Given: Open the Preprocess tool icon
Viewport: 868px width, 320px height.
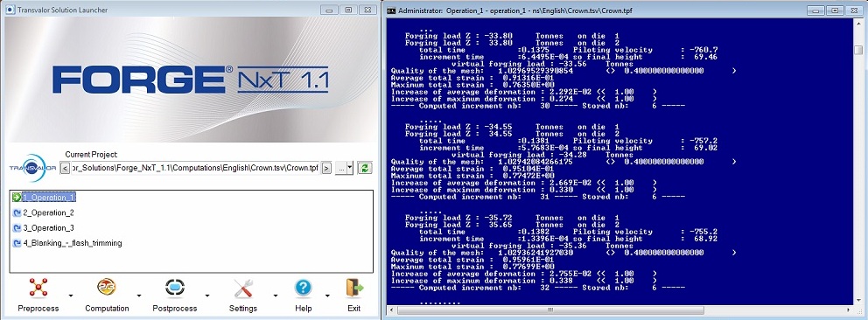Looking at the screenshot, I should click(38, 288).
